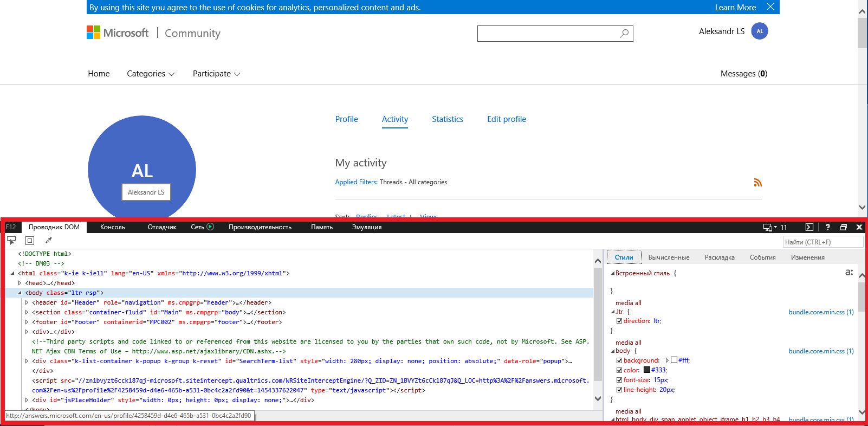Screen dimensions: 868x426
Task: Click the Найти search field in dev tools
Action: coord(823,242)
